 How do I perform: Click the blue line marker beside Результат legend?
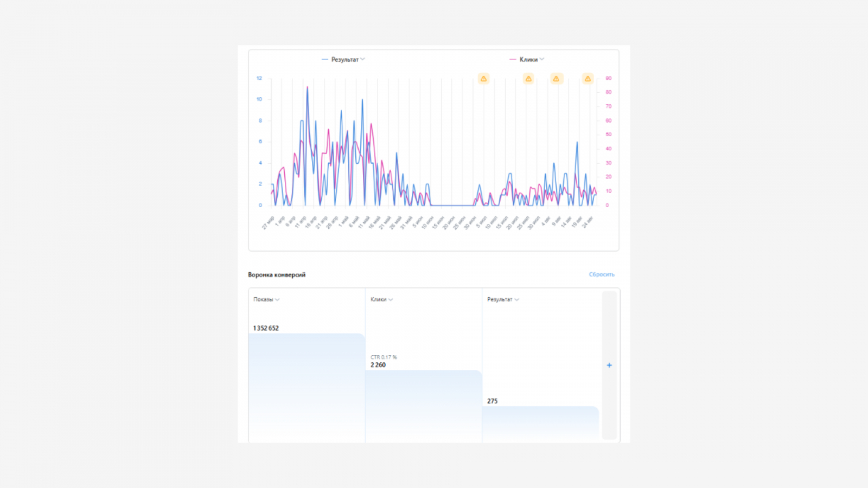coord(325,60)
